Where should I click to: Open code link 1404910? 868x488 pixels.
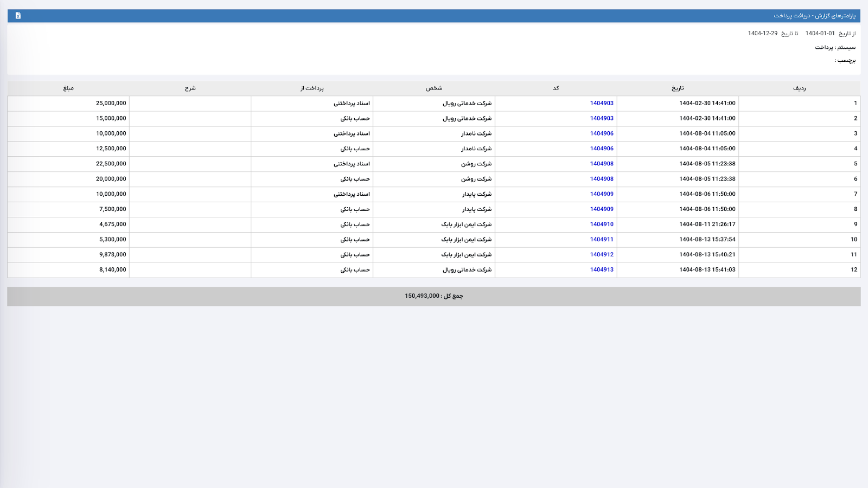[602, 224]
